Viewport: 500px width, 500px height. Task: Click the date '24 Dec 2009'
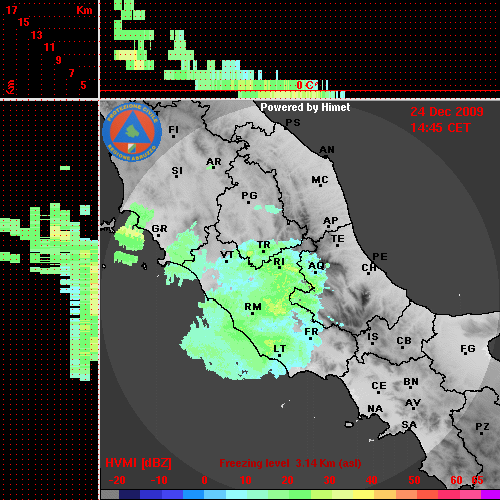[447, 112]
